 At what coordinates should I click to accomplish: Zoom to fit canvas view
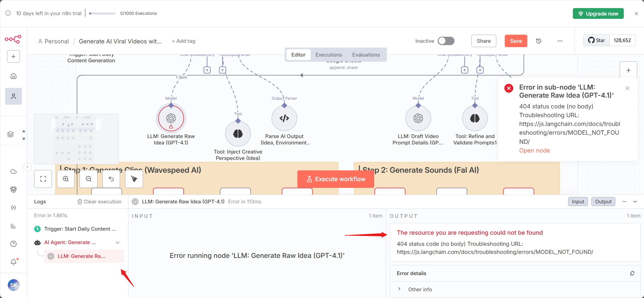coord(43,179)
